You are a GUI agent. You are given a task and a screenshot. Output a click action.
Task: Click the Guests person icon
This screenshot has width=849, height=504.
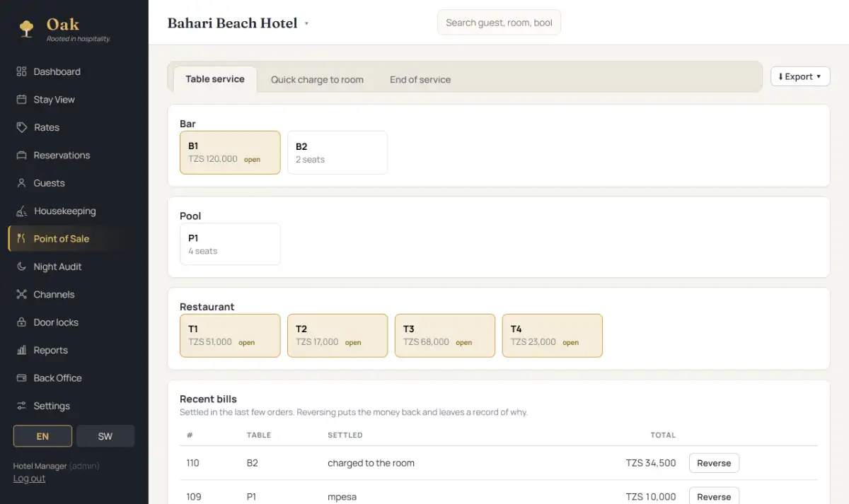[x=21, y=183]
